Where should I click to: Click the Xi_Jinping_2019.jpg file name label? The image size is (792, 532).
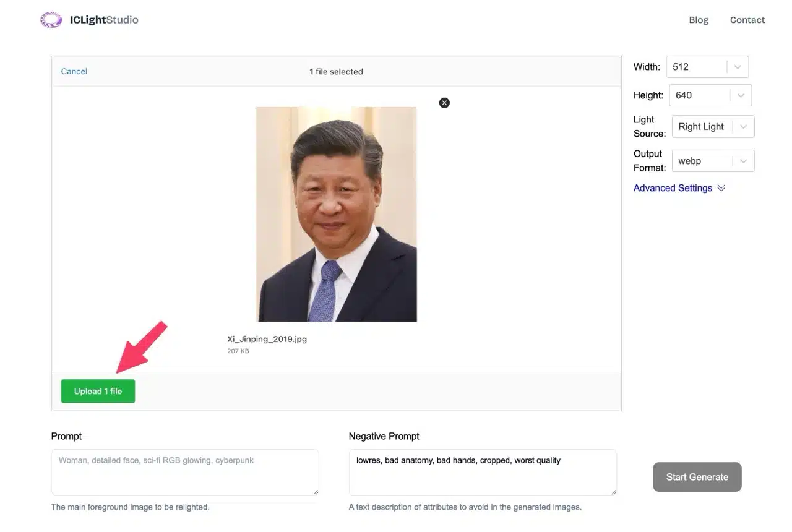coord(267,339)
